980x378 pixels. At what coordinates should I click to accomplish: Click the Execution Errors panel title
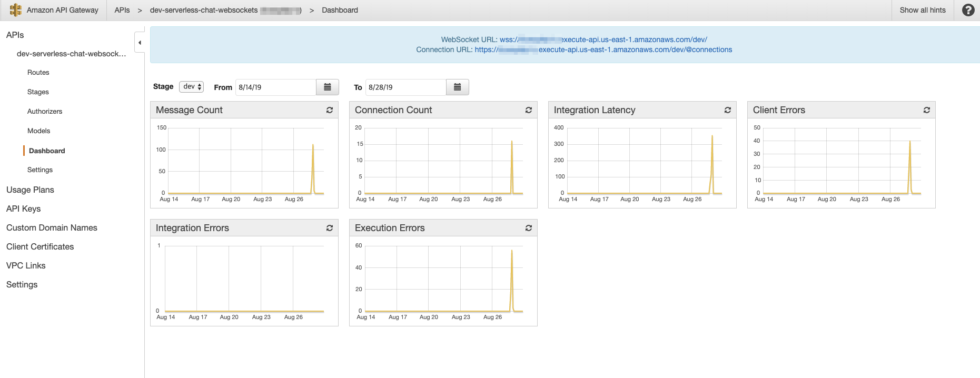pos(390,228)
